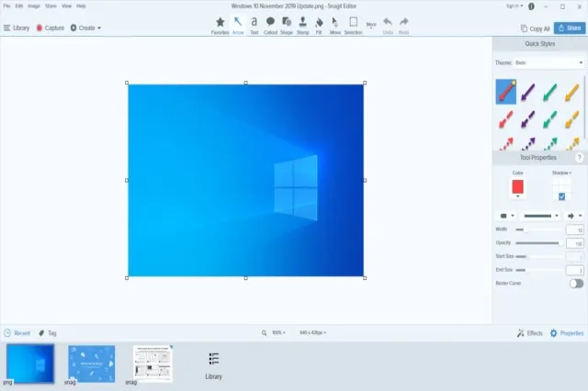This screenshot has height=391, width=588.
Task: Select the Fill tool
Action: 319,23
